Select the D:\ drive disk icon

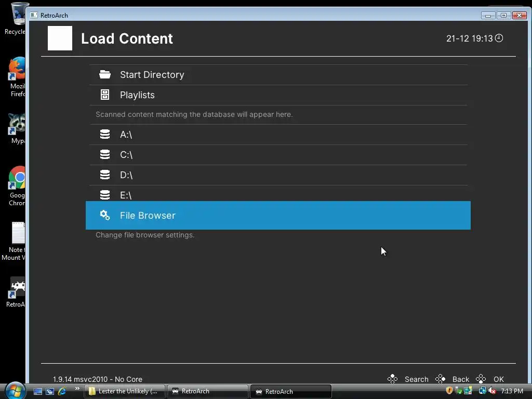tap(105, 175)
